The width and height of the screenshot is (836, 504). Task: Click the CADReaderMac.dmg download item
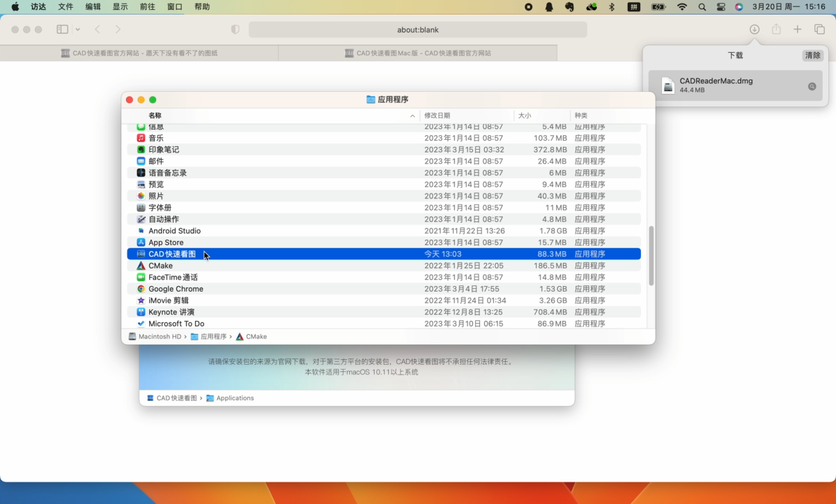tap(735, 86)
